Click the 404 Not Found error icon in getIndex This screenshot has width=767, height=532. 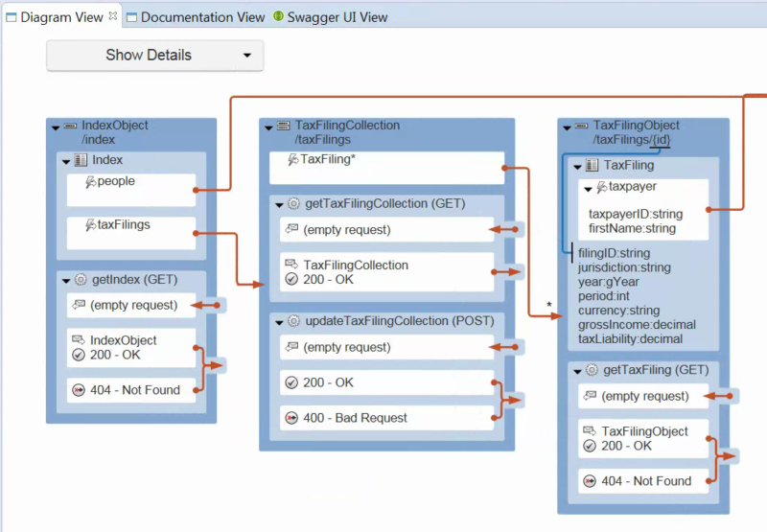[79, 390]
